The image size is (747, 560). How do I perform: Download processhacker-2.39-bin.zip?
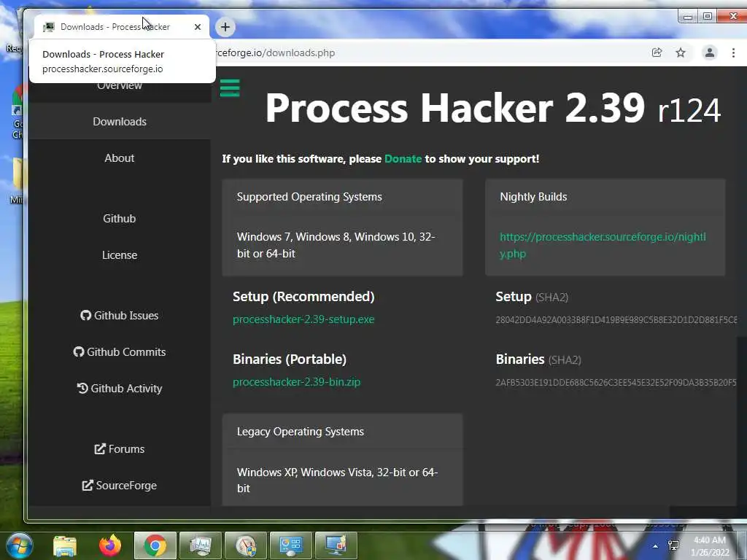click(x=296, y=382)
